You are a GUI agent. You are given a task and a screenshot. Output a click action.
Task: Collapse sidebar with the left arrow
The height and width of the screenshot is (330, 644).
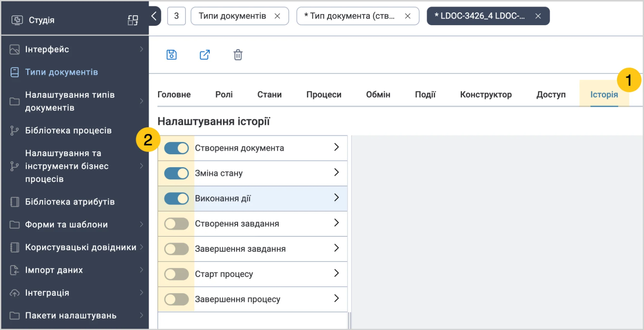pyautogui.click(x=154, y=16)
